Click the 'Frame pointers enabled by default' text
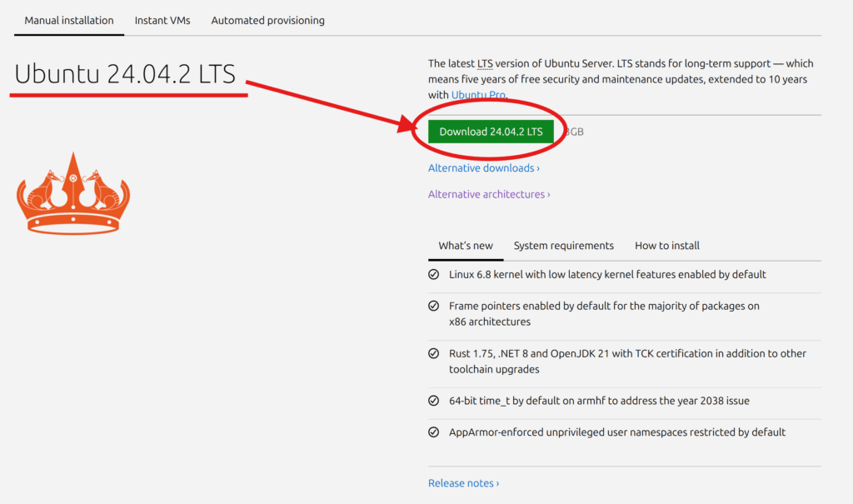This screenshot has width=853, height=504. tap(529, 307)
